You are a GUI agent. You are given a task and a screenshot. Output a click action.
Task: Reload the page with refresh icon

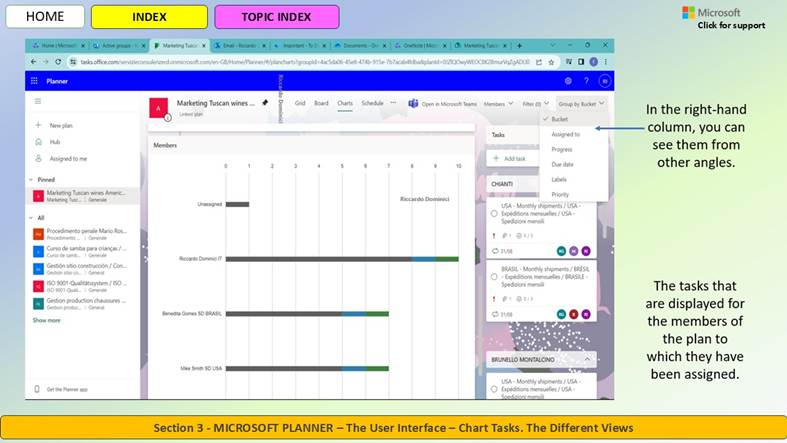58,62
